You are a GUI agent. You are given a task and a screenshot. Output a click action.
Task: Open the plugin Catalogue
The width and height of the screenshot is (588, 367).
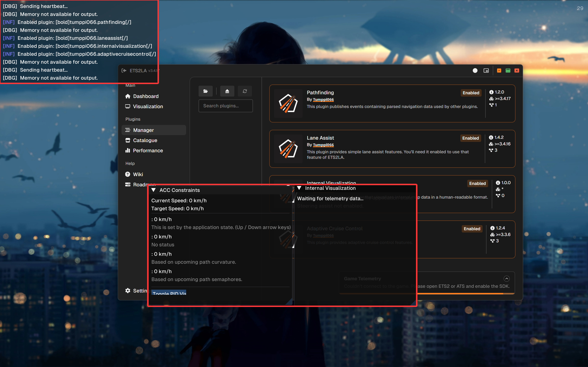pyautogui.click(x=154, y=140)
